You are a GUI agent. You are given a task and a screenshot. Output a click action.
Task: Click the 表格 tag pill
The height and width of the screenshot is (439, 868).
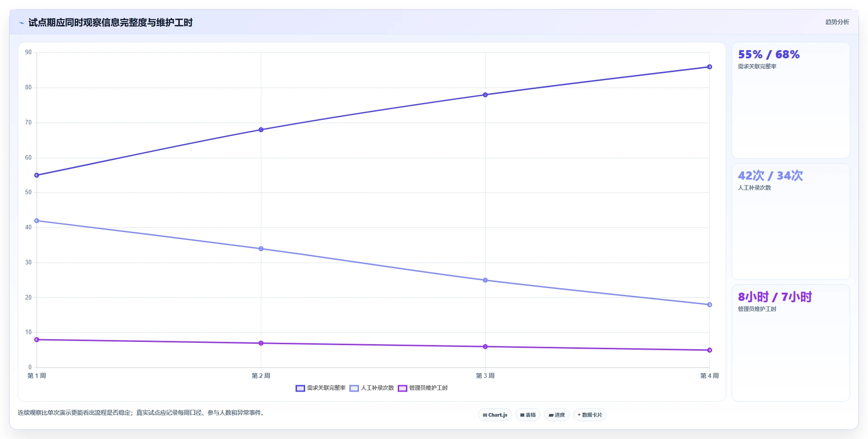tap(528, 415)
